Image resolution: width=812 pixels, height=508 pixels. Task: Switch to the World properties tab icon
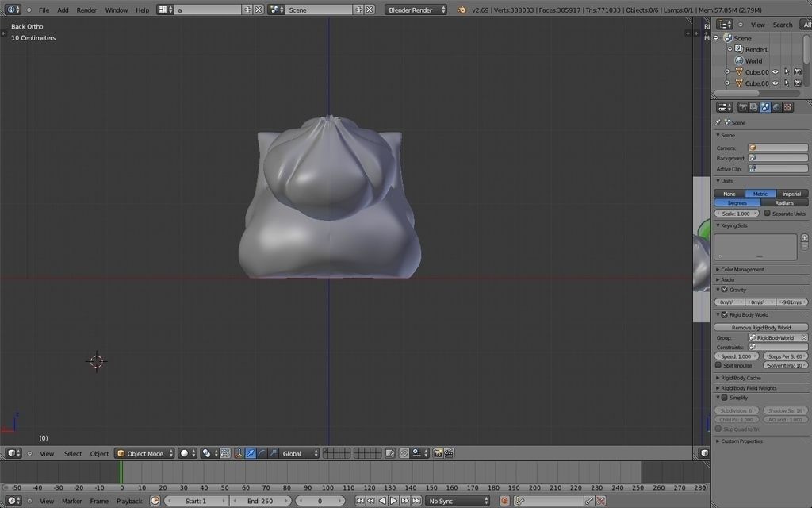777,107
